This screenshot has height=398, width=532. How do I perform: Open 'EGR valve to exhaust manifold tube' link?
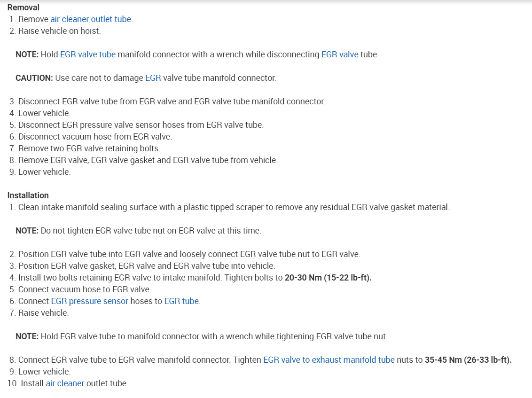point(329,360)
